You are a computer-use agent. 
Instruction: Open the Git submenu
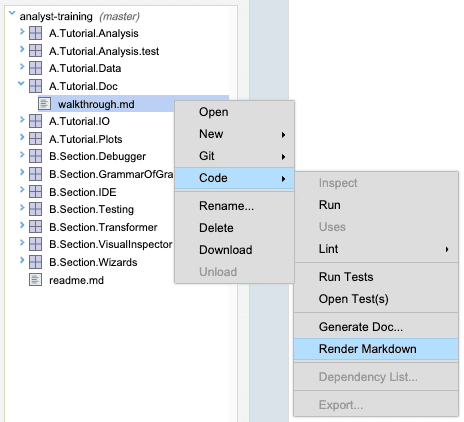[x=234, y=156]
